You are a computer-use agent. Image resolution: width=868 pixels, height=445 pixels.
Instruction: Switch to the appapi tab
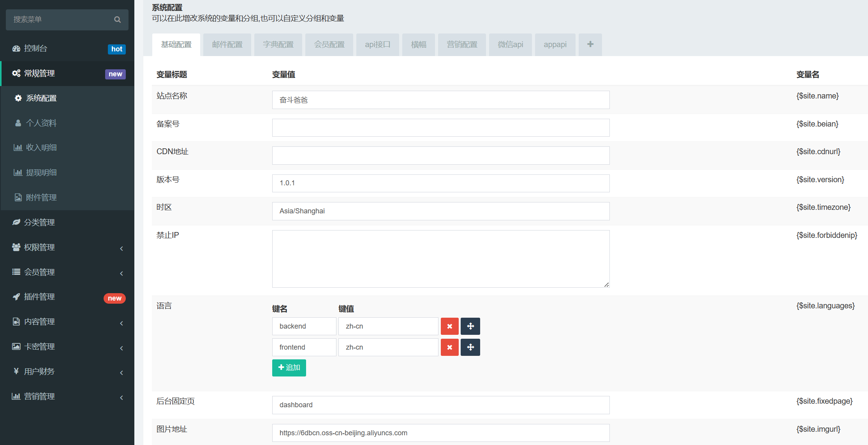pyautogui.click(x=555, y=45)
